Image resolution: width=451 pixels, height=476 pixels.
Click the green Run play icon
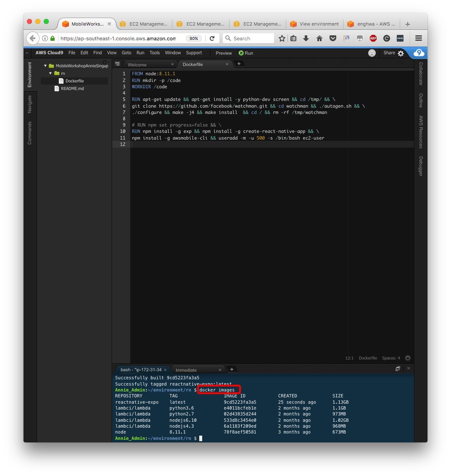pyautogui.click(x=241, y=53)
